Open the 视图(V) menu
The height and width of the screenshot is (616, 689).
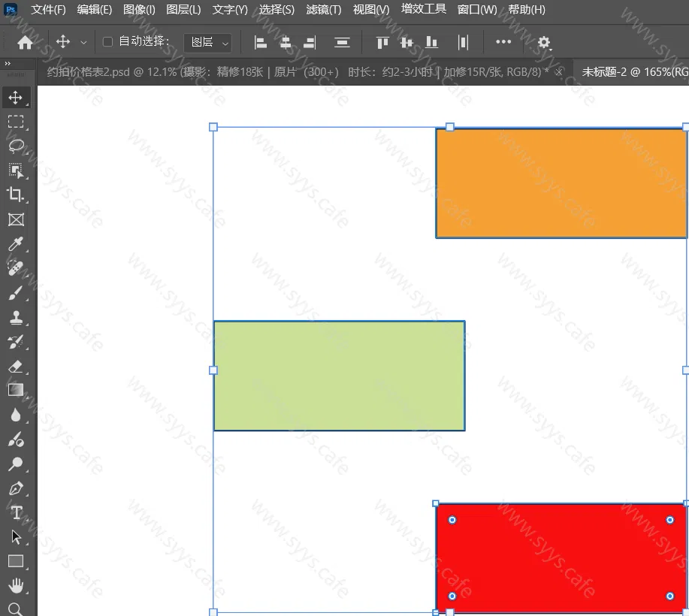(371, 9)
